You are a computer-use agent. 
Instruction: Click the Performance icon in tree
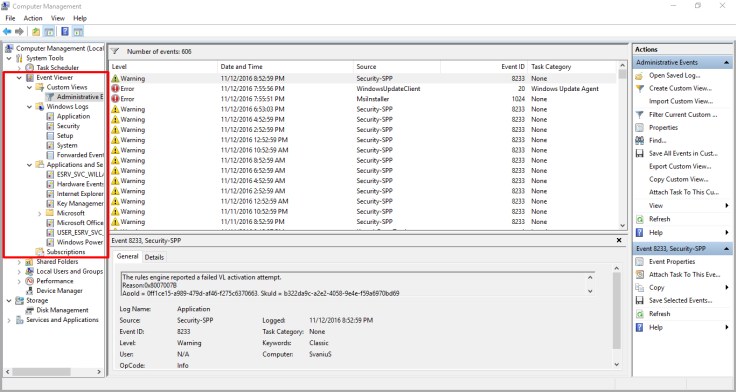click(x=30, y=281)
